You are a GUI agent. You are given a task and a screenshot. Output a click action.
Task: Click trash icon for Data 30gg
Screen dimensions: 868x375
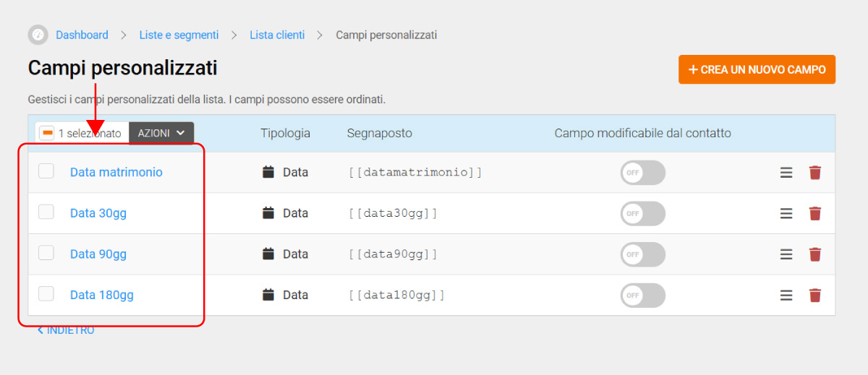click(815, 213)
